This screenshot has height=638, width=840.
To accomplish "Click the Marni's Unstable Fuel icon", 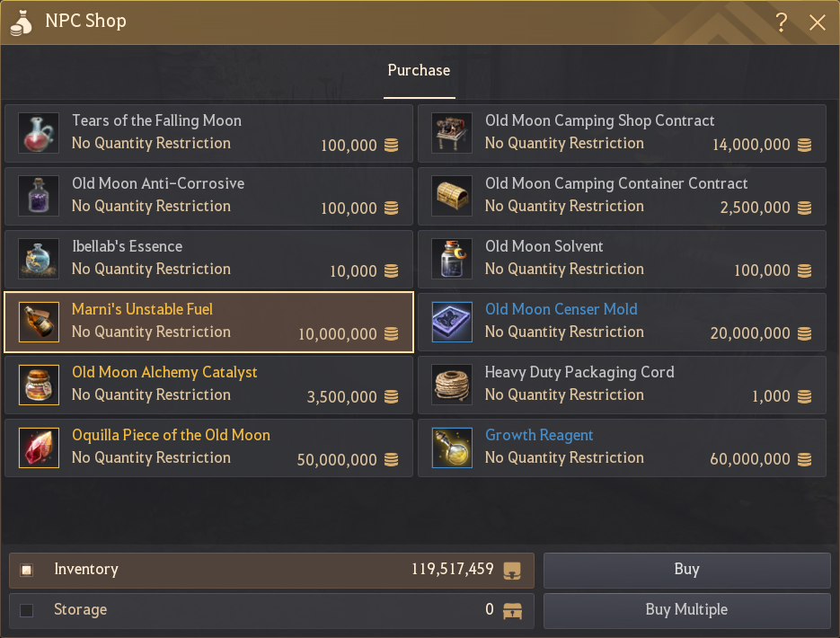I will click(x=39, y=322).
